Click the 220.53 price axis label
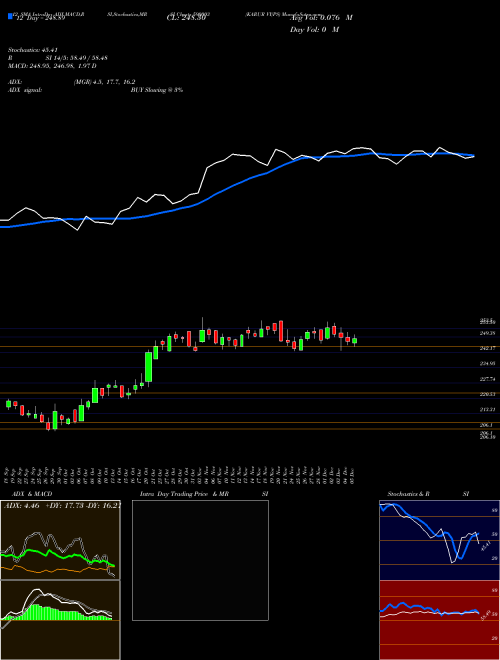Viewport: 500px width, 660px height. pyautogui.click(x=487, y=394)
